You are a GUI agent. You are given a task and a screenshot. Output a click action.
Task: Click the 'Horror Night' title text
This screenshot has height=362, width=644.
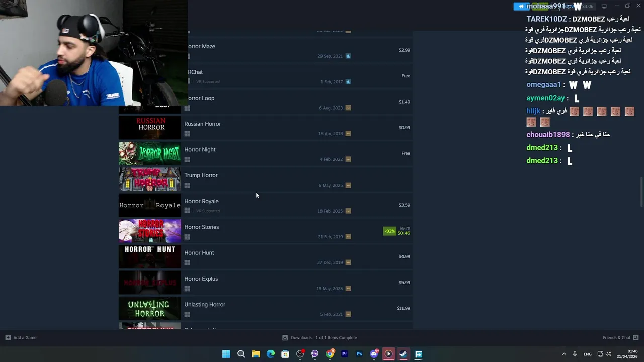(x=200, y=149)
